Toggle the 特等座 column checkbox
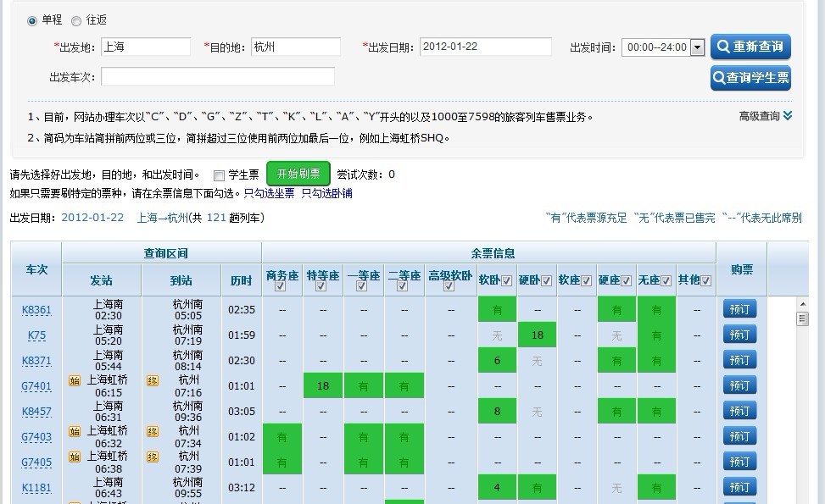Image resolution: width=825 pixels, height=504 pixels. click(x=321, y=286)
